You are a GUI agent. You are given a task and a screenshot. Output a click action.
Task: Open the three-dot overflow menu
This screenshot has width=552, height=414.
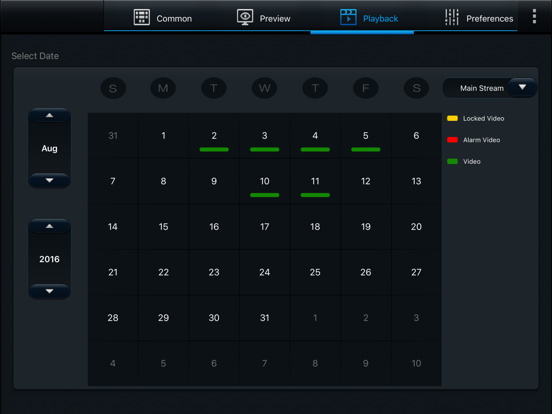point(534,16)
